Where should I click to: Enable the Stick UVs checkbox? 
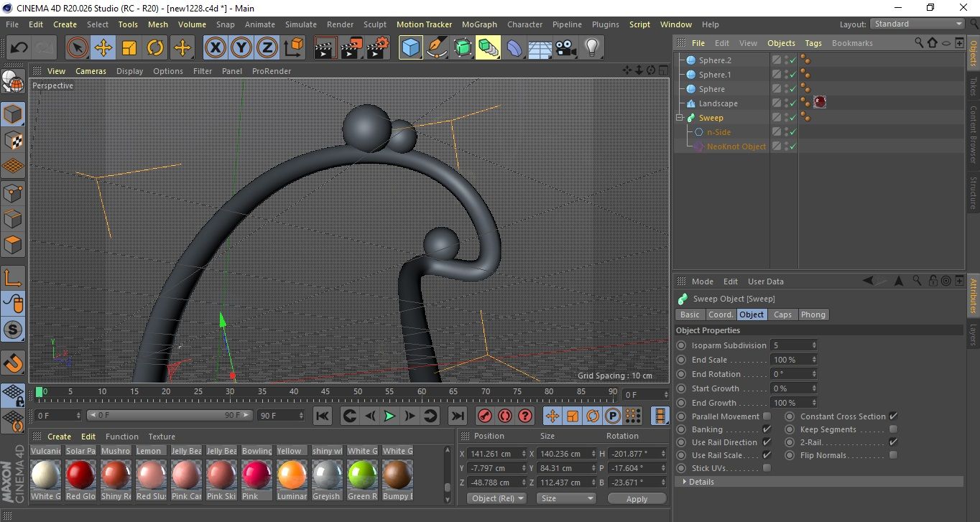tap(767, 468)
